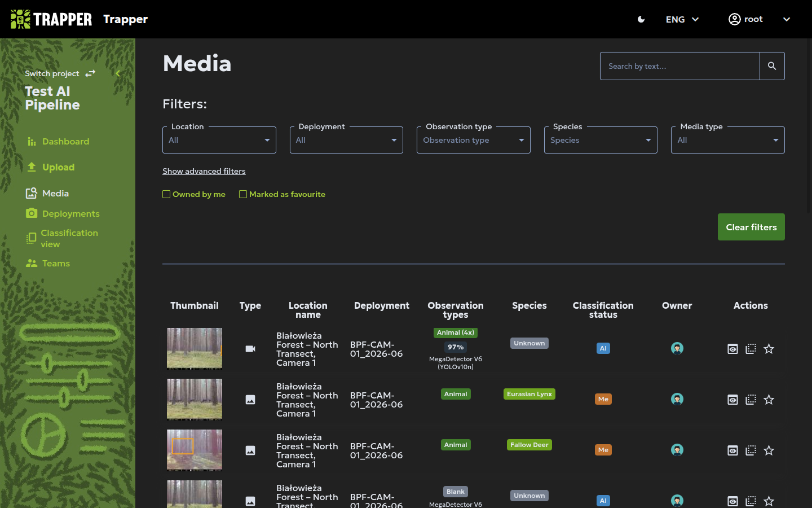Collapse sidebar with the chevron icon

coord(118,73)
